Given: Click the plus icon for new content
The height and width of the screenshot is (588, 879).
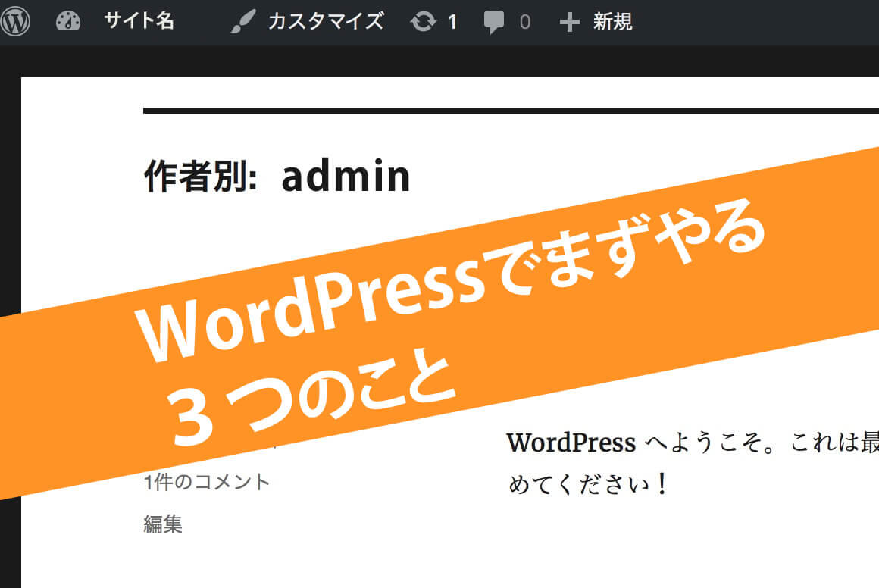Looking at the screenshot, I should click(x=570, y=22).
